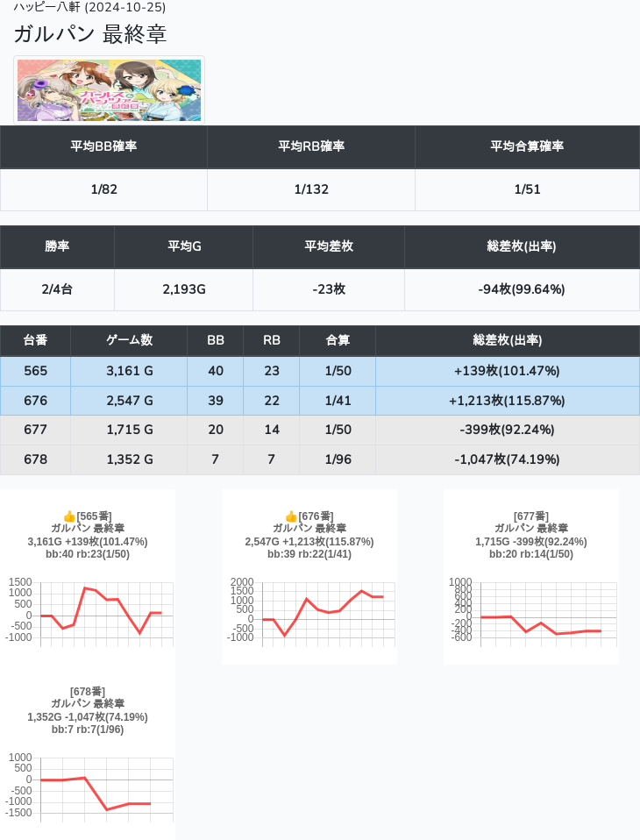The image size is (640, 840).
Task: Click the RB column header
Action: click(x=271, y=340)
